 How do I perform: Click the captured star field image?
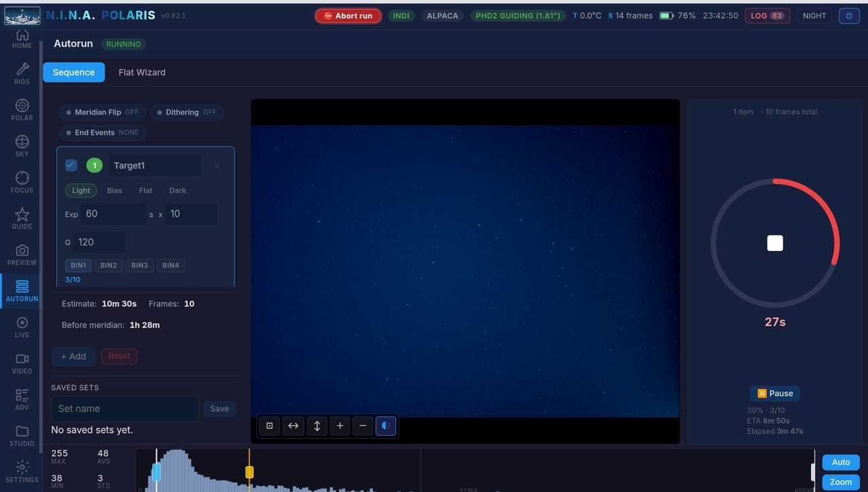point(465,271)
